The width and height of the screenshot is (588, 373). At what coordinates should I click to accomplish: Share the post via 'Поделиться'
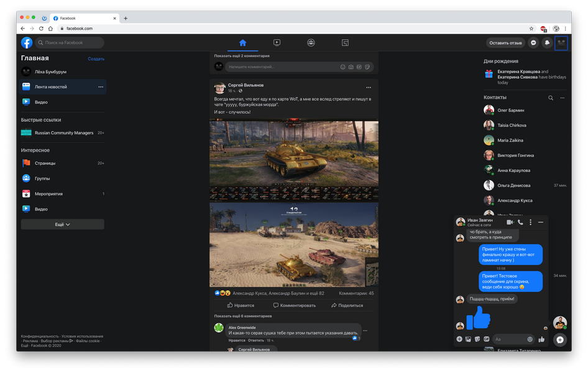click(x=347, y=305)
